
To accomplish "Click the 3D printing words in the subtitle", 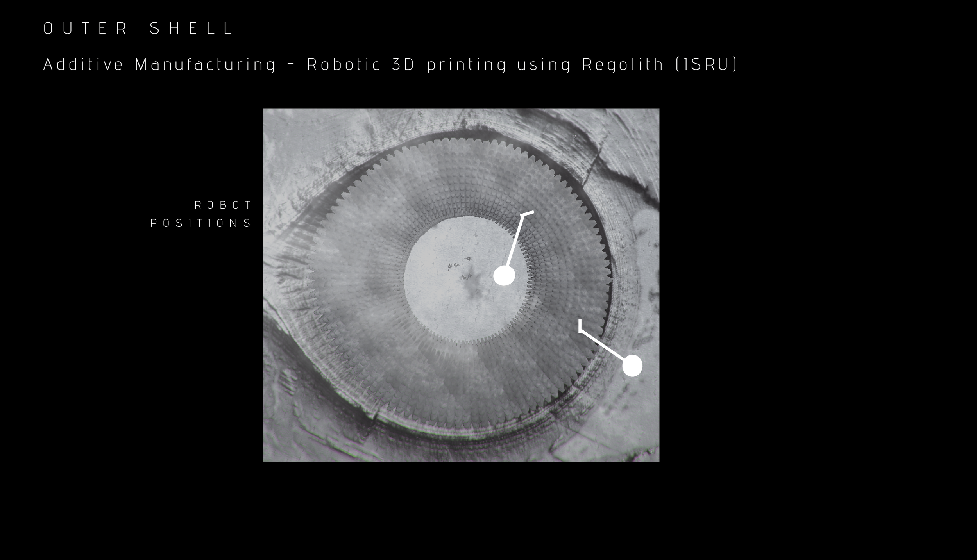I will 449,64.
